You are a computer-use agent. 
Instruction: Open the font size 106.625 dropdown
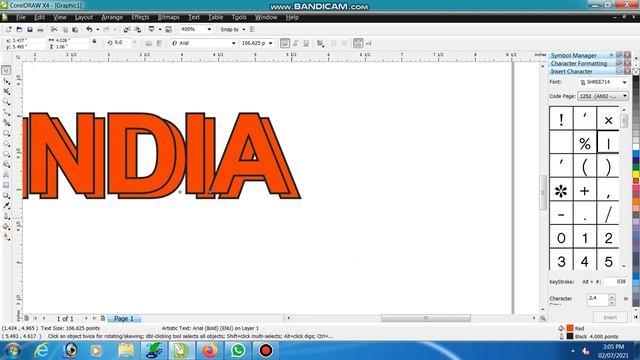[x=271, y=43]
